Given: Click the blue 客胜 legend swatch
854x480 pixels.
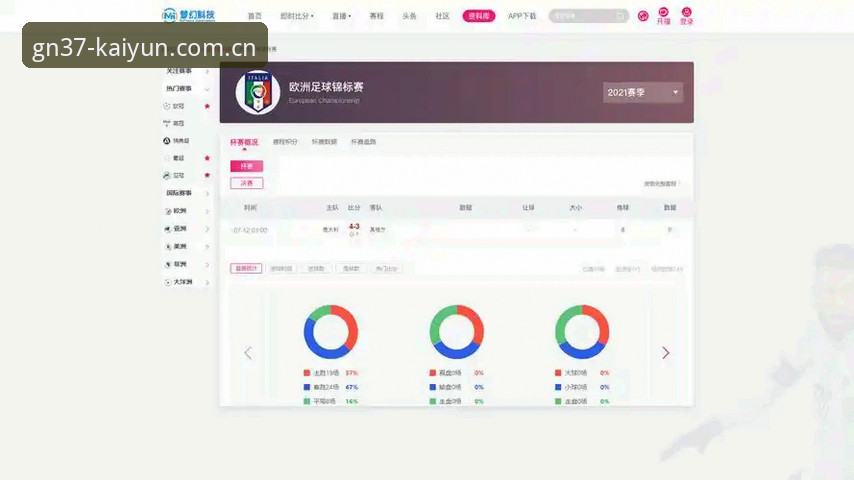Looking at the screenshot, I should tap(307, 387).
